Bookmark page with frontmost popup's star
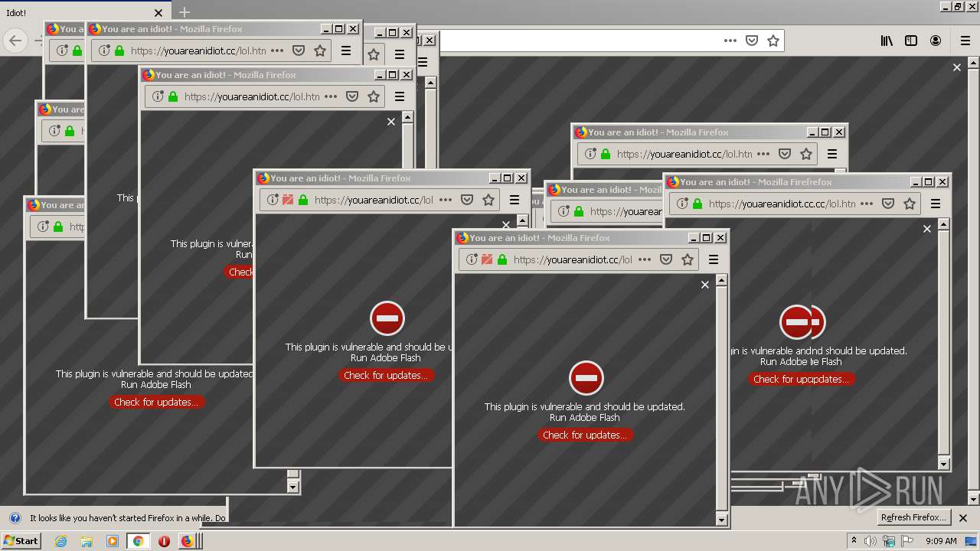The width and height of the screenshot is (980, 551). pos(688,259)
